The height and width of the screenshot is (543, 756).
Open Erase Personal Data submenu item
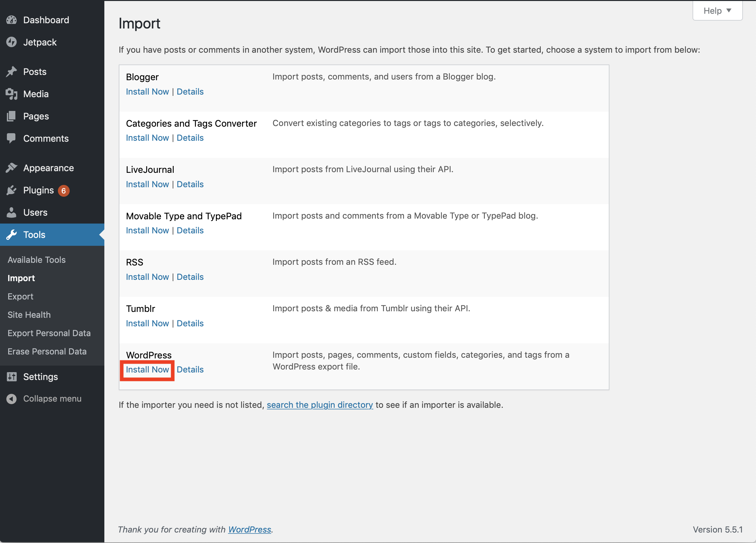(47, 352)
